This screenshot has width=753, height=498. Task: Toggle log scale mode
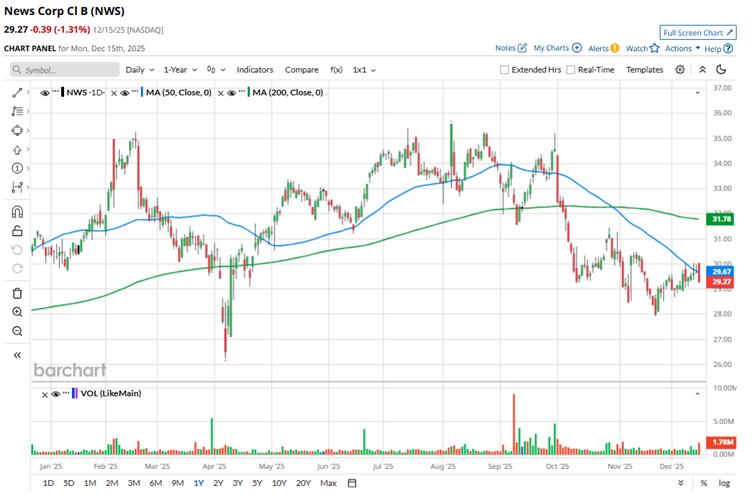click(724, 483)
